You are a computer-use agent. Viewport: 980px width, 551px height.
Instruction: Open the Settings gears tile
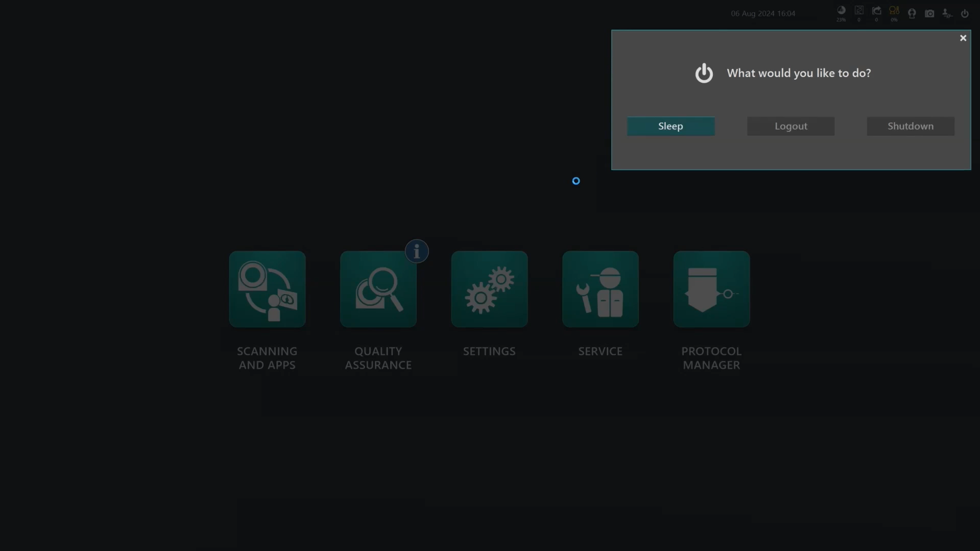[489, 289]
